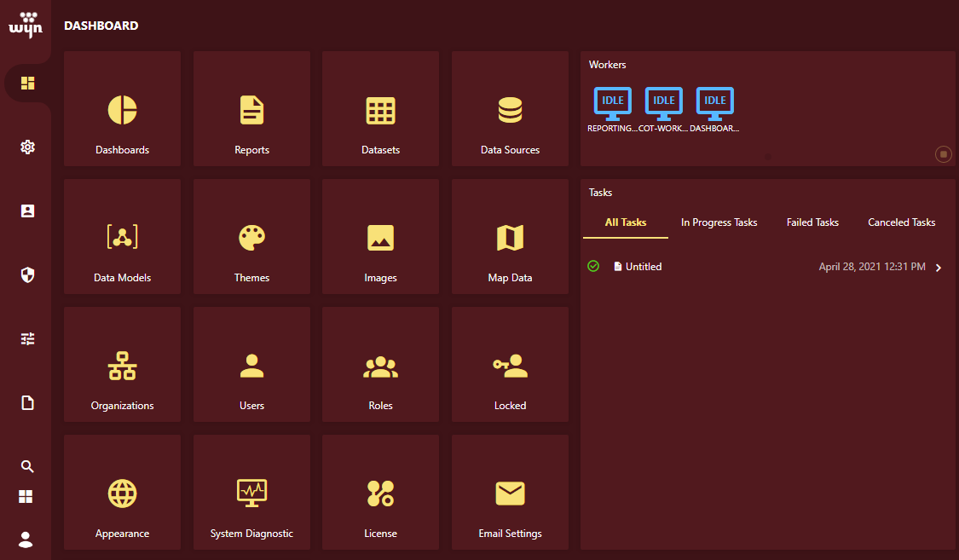Open the settings gear in sidebar
The width and height of the screenshot is (959, 560).
[x=26, y=147]
